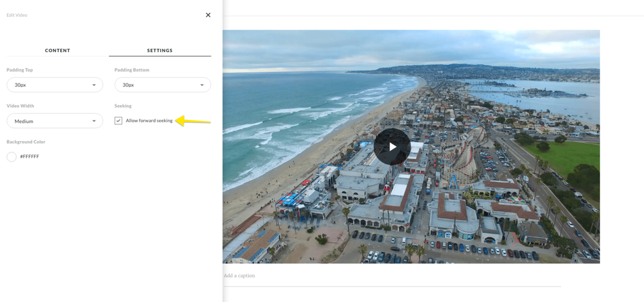
Task: Switch to the Content tab
Action: click(57, 50)
